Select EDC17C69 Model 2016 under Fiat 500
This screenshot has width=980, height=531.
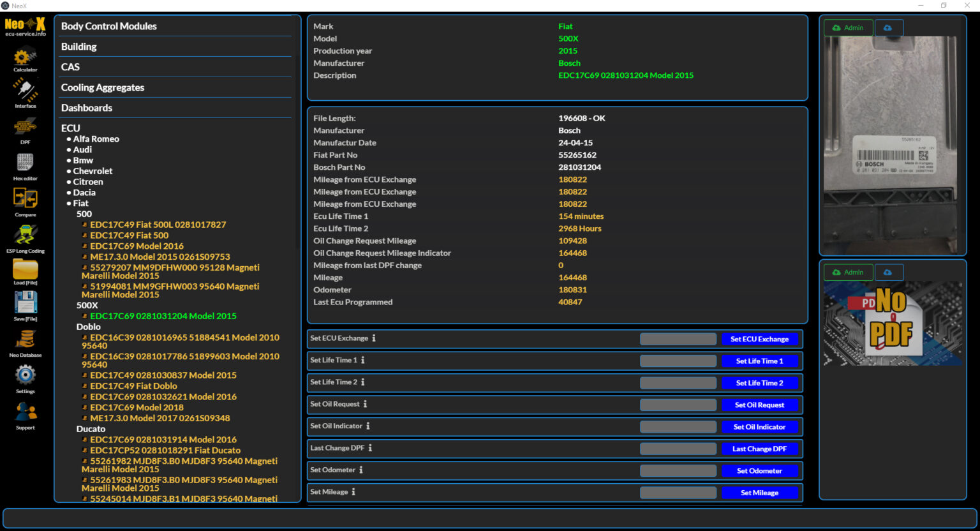point(137,246)
